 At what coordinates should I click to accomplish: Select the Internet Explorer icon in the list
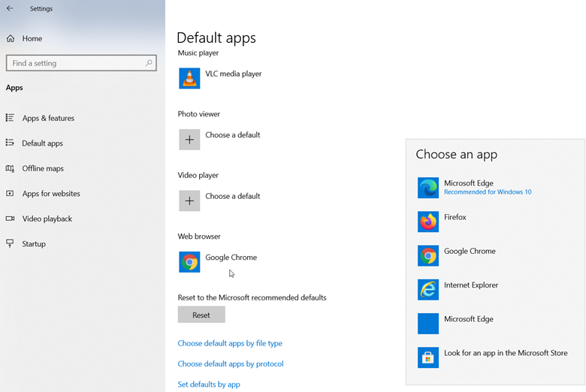(428, 289)
